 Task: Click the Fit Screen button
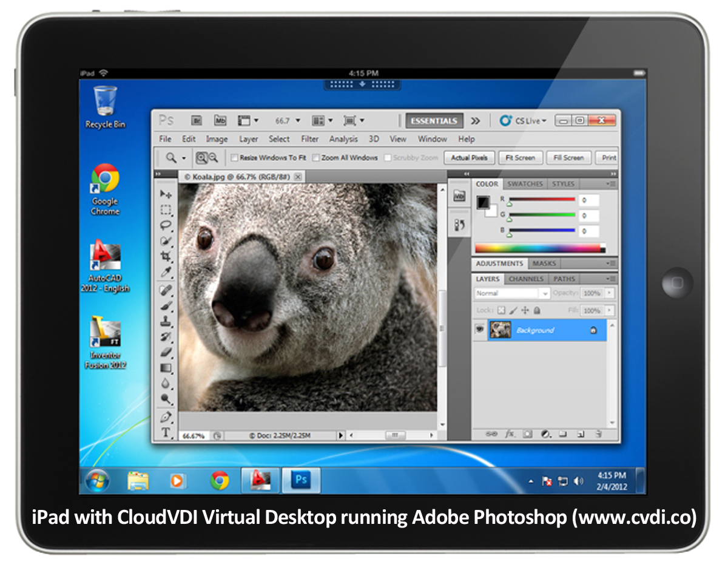[521, 158]
